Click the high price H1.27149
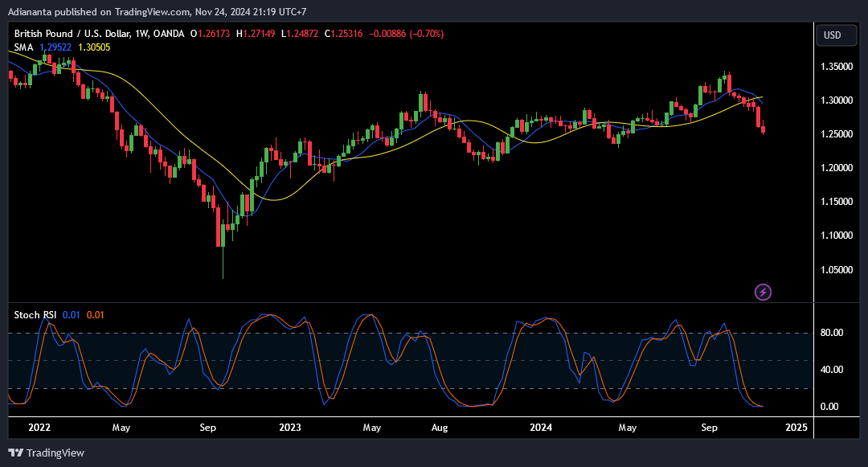The height and width of the screenshot is (467, 868). pos(256,34)
